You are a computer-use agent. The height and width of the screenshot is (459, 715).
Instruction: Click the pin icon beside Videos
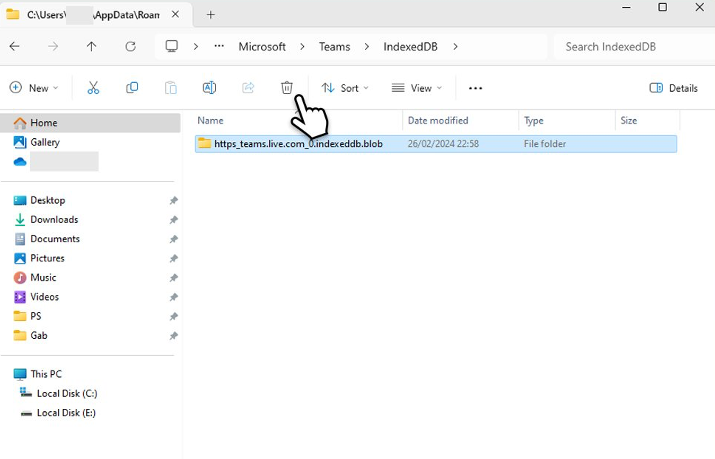tap(173, 297)
